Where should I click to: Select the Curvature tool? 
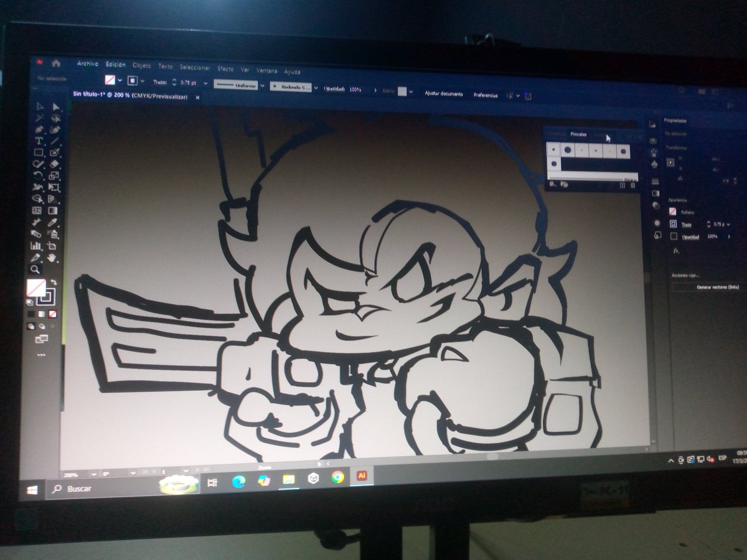pos(55,129)
